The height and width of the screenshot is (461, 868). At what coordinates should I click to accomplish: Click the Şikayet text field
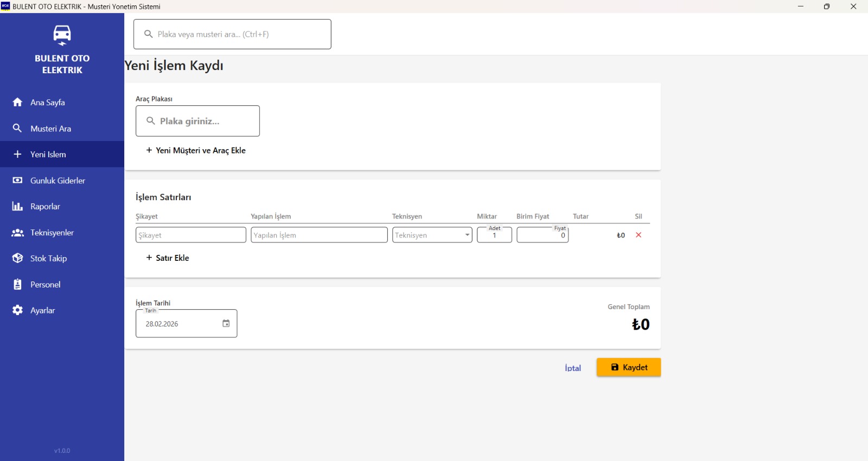tap(190, 235)
